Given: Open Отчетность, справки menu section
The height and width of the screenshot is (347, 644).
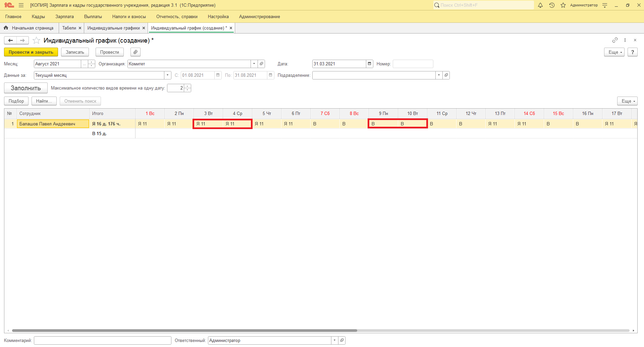Looking at the screenshot, I should [x=177, y=16].
